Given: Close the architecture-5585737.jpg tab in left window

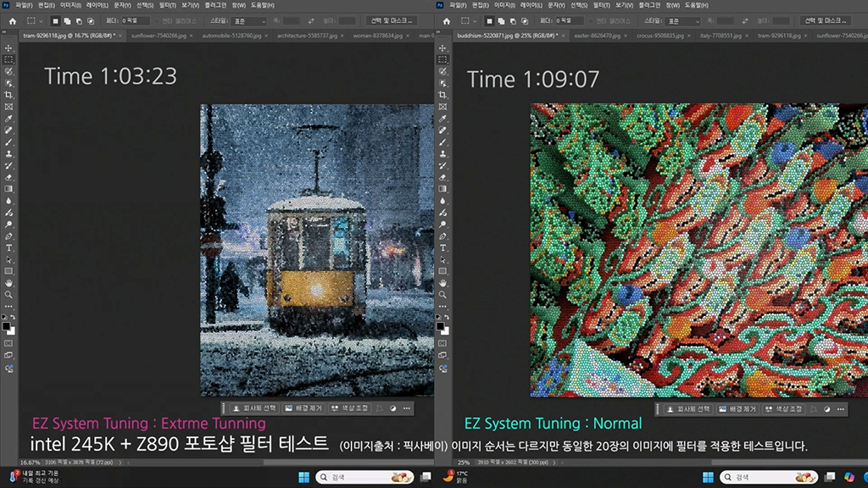Looking at the screenshot, I should coord(342,36).
